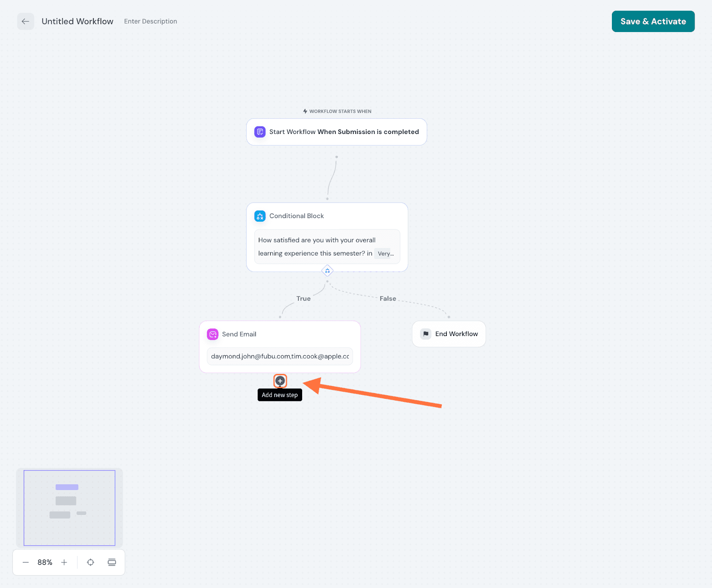The width and height of the screenshot is (712, 588).
Task: Click the diamond branch connector icon
Action: [x=328, y=271]
